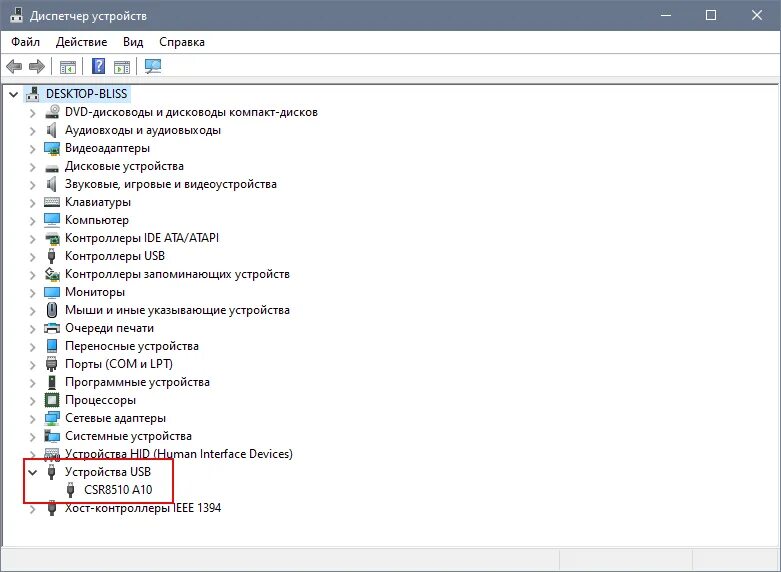The width and height of the screenshot is (781, 572).
Task: Scan for hardware changes monitor icon
Action: 152,66
